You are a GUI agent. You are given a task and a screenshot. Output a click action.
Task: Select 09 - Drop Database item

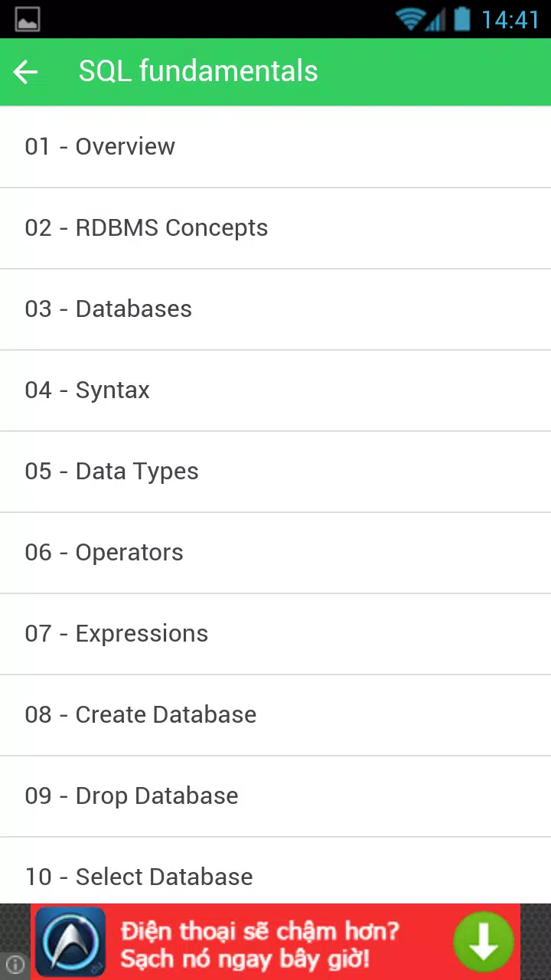(x=275, y=796)
